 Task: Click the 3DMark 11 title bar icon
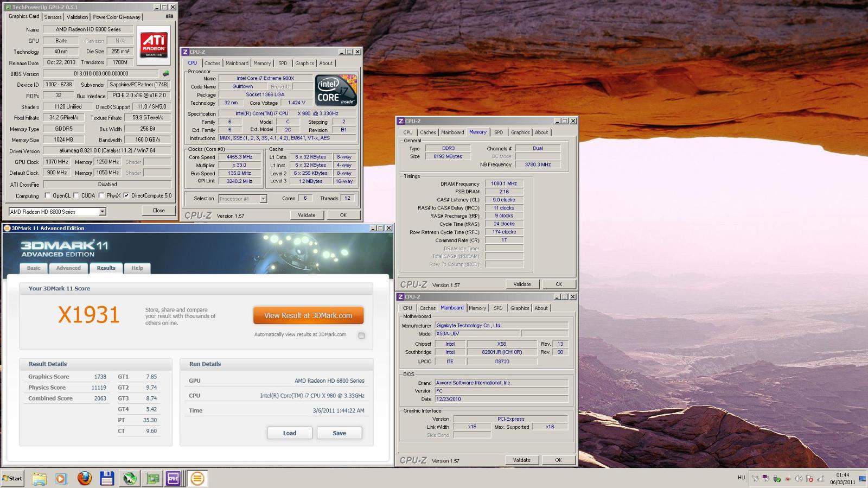tap(7, 228)
